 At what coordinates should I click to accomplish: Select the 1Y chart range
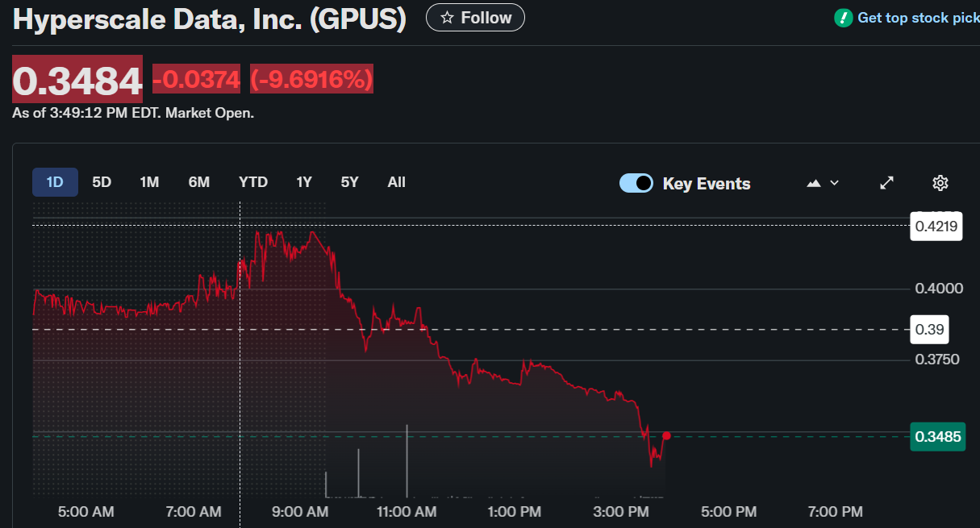click(304, 182)
